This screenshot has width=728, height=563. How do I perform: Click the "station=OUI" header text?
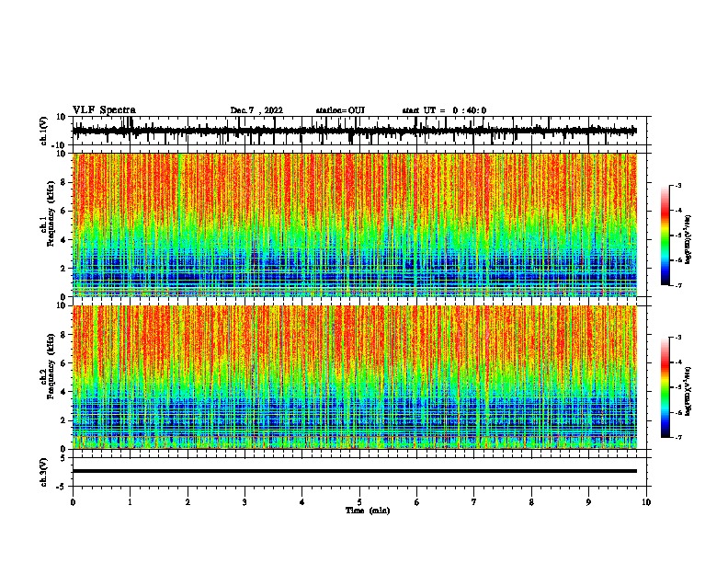tap(340, 110)
